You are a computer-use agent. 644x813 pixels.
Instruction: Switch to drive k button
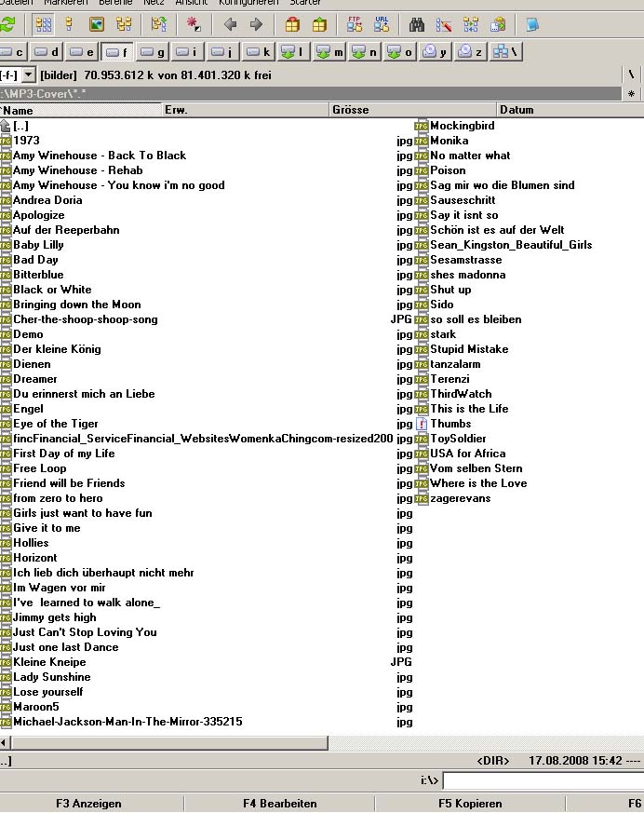click(258, 52)
